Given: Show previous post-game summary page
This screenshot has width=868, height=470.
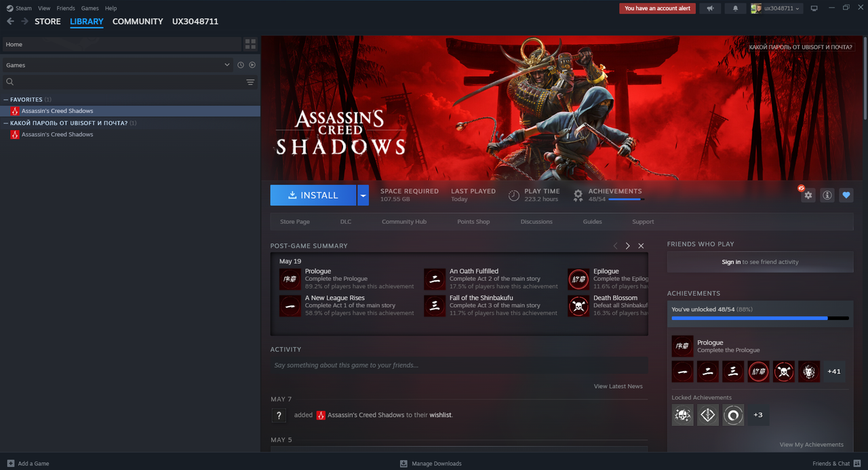Looking at the screenshot, I should coord(615,246).
